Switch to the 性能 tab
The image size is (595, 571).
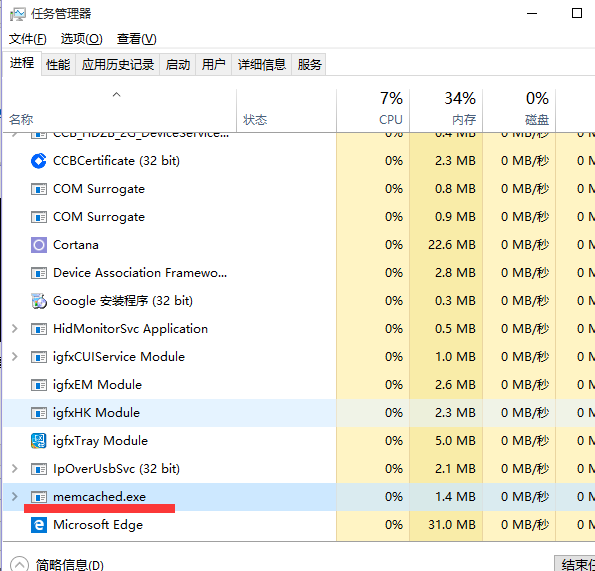58,64
